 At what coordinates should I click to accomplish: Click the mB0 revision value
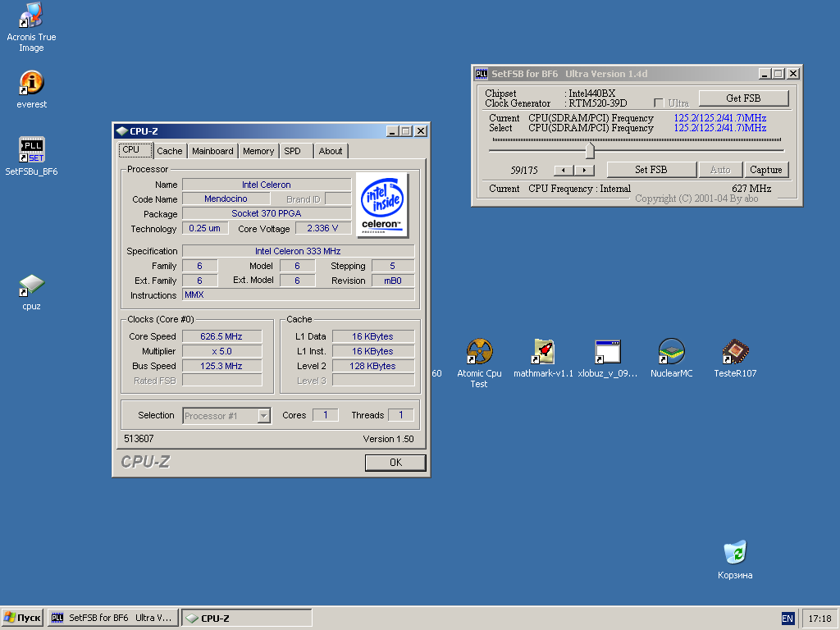[x=393, y=281]
